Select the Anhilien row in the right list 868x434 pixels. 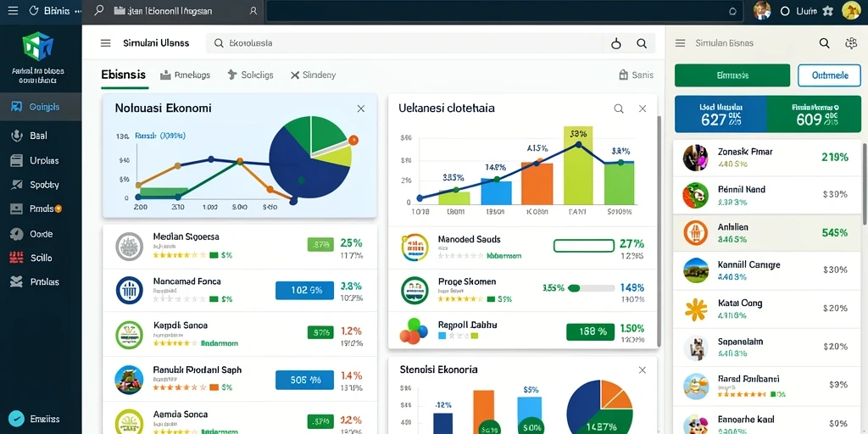(x=766, y=232)
